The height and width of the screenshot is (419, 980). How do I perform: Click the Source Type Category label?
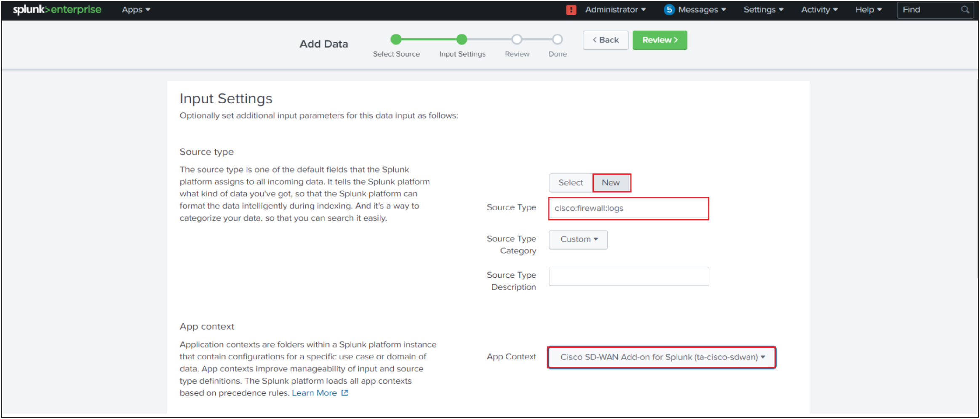click(511, 244)
